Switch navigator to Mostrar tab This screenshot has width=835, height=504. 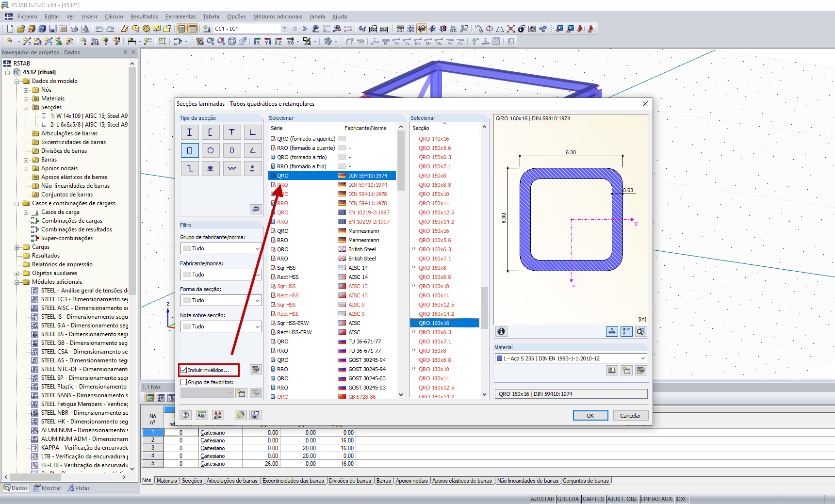pos(48,488)
